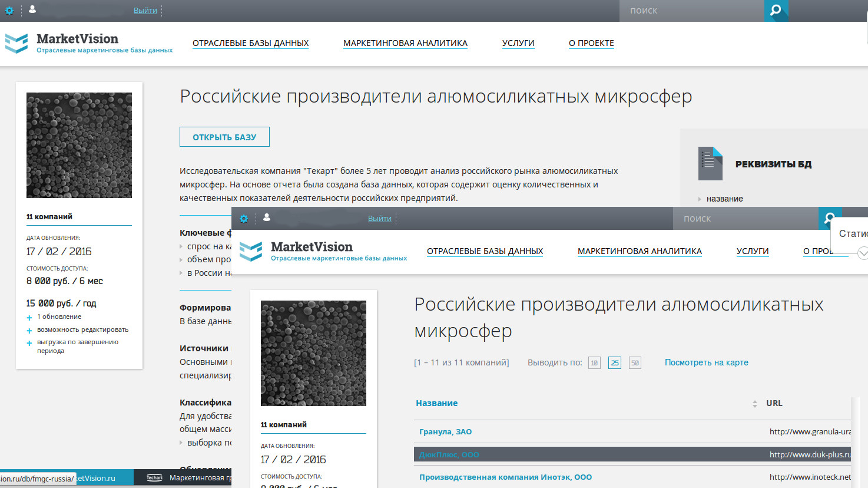
Task: Open ОТРАСЛЕВЫЕ БАЗЫ ДАННЫХ menu on the front page
Action: 485,251
